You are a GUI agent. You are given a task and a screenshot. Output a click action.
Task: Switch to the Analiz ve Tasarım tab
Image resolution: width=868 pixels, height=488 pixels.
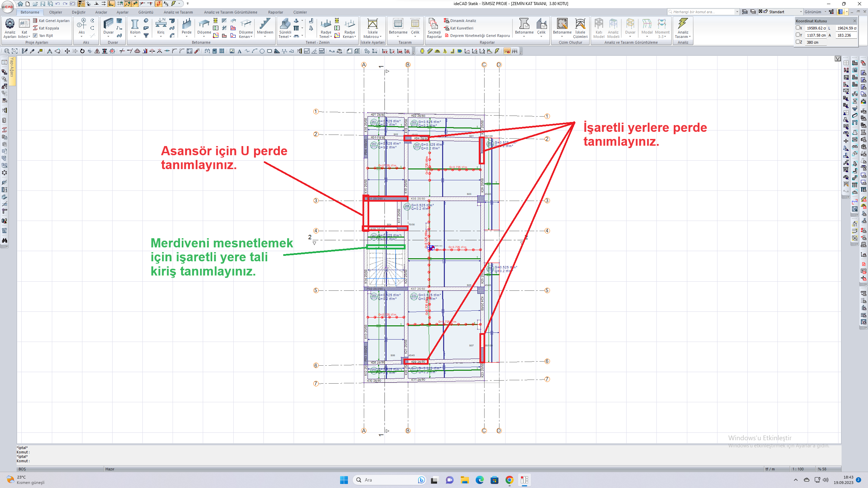178,12
